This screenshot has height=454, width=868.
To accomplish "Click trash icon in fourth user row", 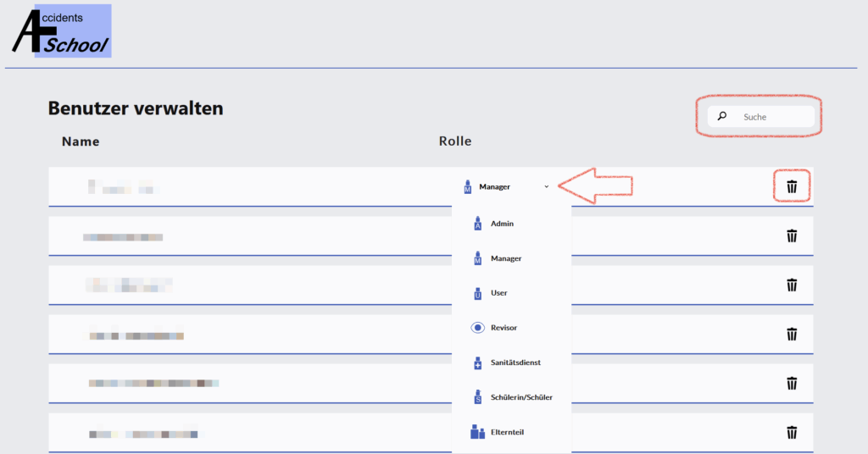I will tap(792, 335).
